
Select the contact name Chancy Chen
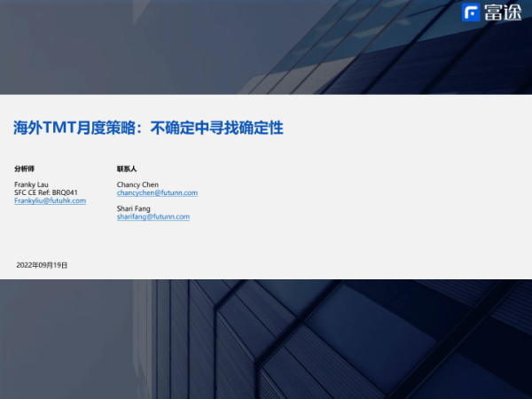137,184
